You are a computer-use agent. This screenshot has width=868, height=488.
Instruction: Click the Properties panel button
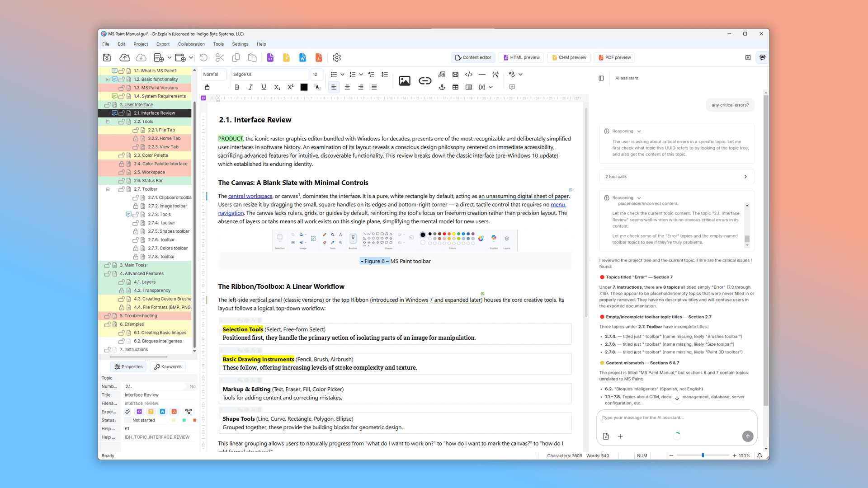[128, 367]
